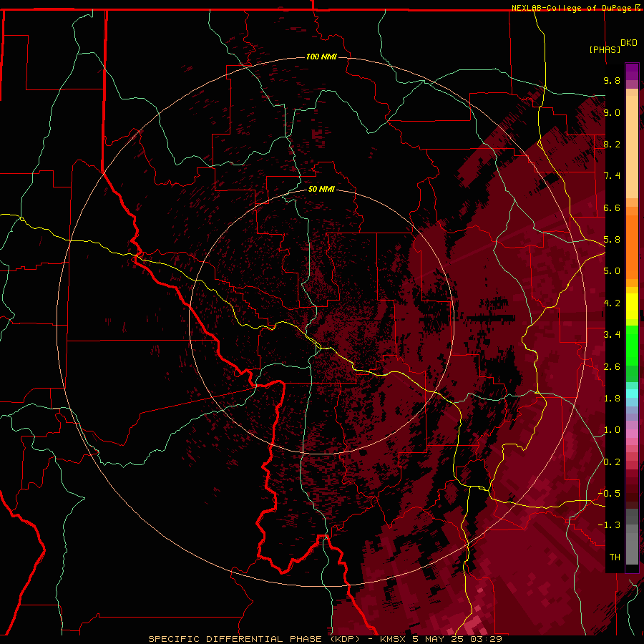This screenshot has height=644, width=644.
Task: Click the cyan band of the color bar
Action: (632, 394)
